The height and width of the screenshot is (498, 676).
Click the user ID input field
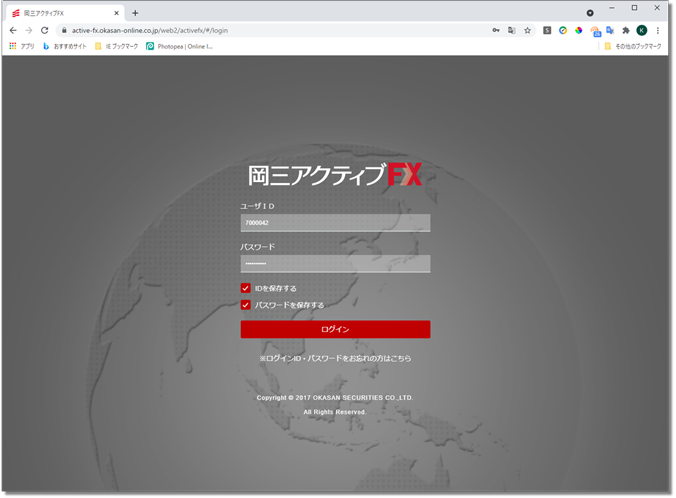click(x=335, y=223)
